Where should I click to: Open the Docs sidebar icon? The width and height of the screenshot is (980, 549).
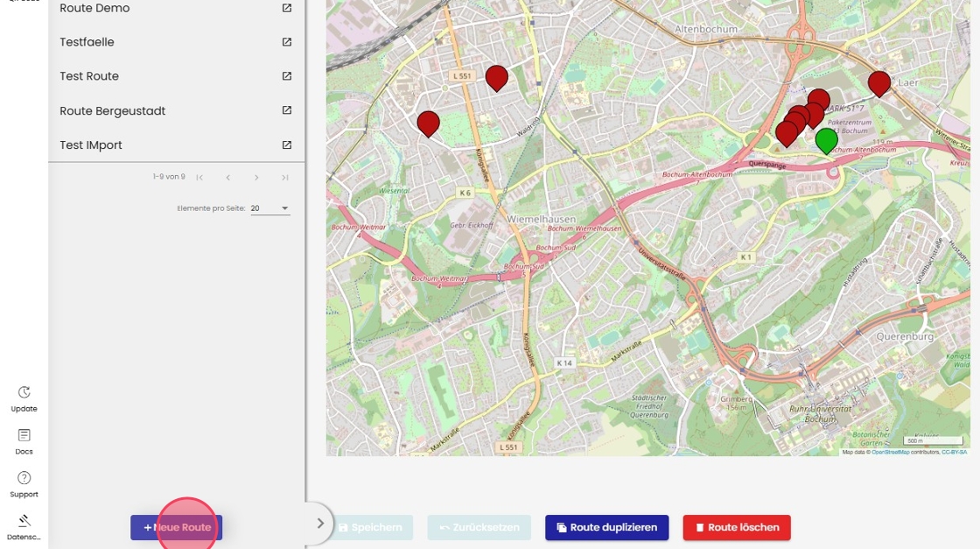click(x=24, y=436)
